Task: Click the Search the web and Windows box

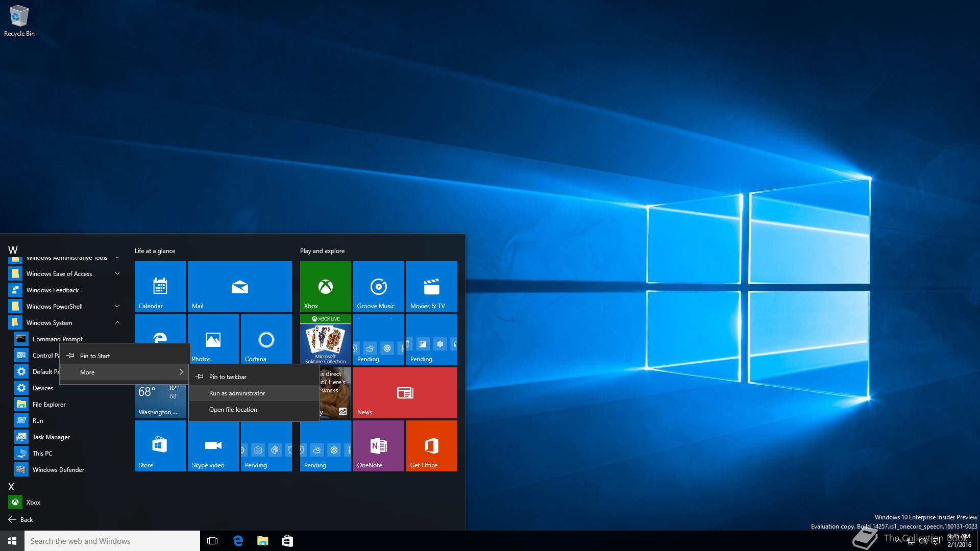Action: [112, 541]
